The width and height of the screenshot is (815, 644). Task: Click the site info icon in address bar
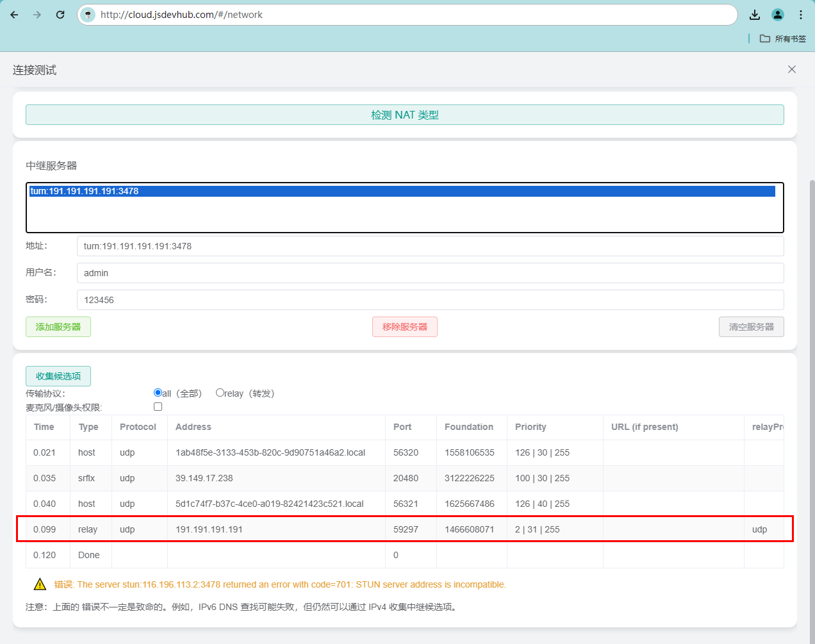tap(88, 15)
